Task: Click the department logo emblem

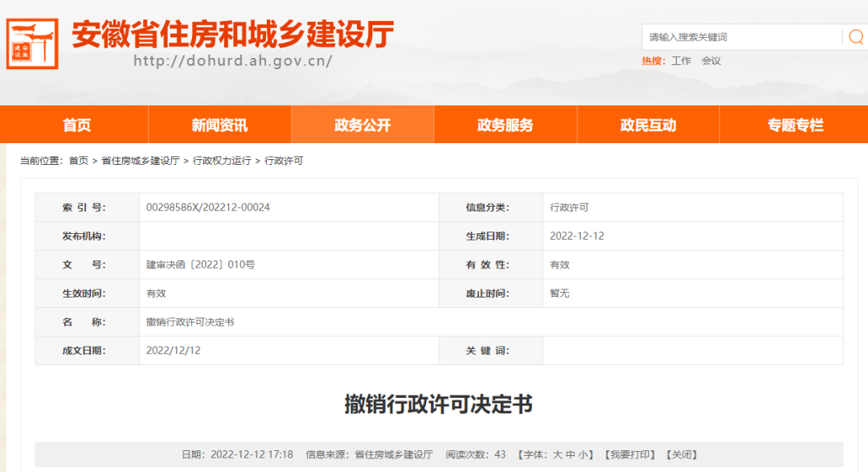Action: (x=32, y=43)
